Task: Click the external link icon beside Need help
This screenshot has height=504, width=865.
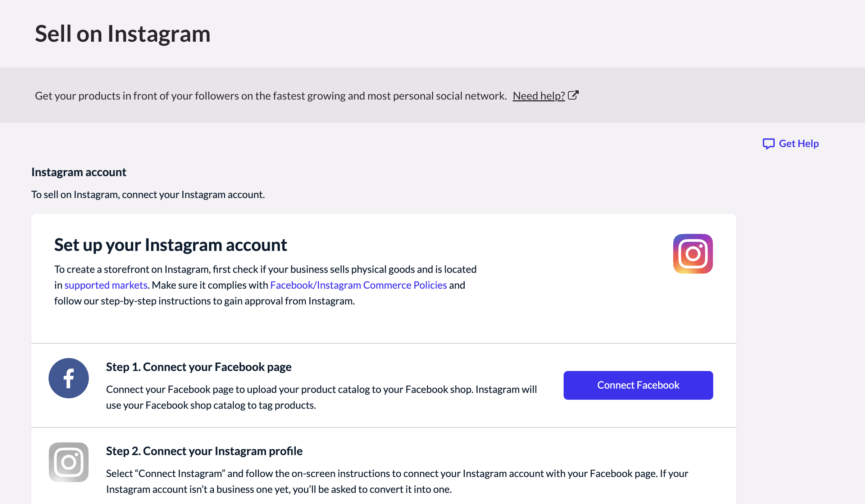Action: coord(573,95)
